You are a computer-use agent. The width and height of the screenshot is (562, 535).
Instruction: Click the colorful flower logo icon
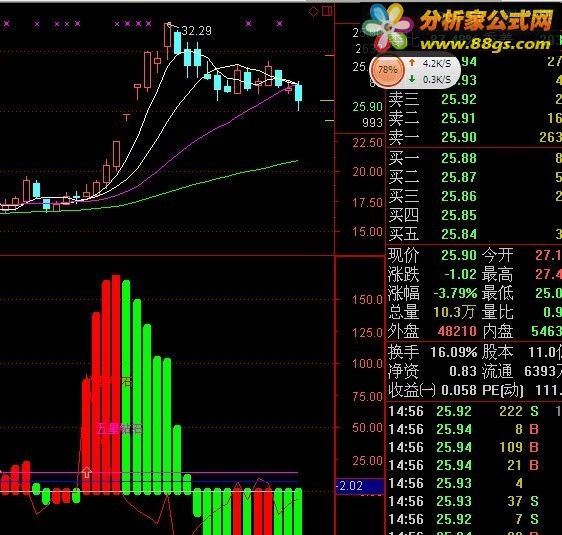[388, 28]
